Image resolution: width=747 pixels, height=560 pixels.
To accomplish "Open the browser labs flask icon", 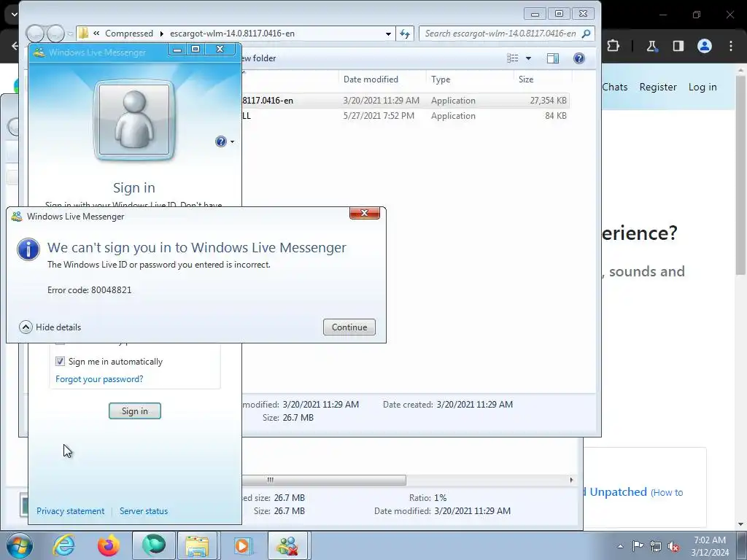I will [x=651, y=46].
